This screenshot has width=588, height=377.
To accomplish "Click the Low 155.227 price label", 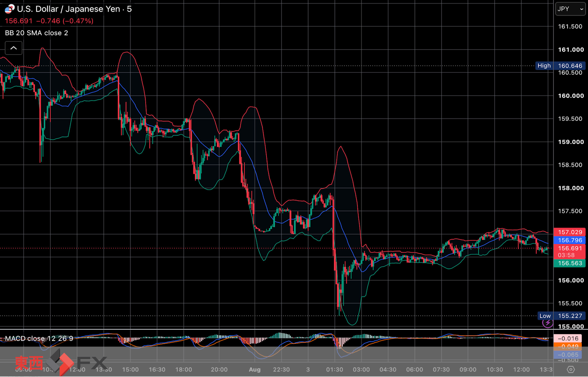I will [x=562, y=316].
